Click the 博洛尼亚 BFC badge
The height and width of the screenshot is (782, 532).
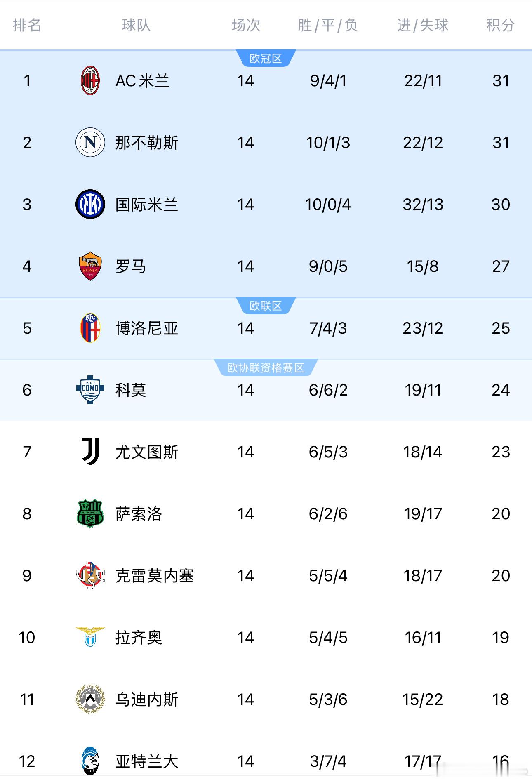pos(90,328)
